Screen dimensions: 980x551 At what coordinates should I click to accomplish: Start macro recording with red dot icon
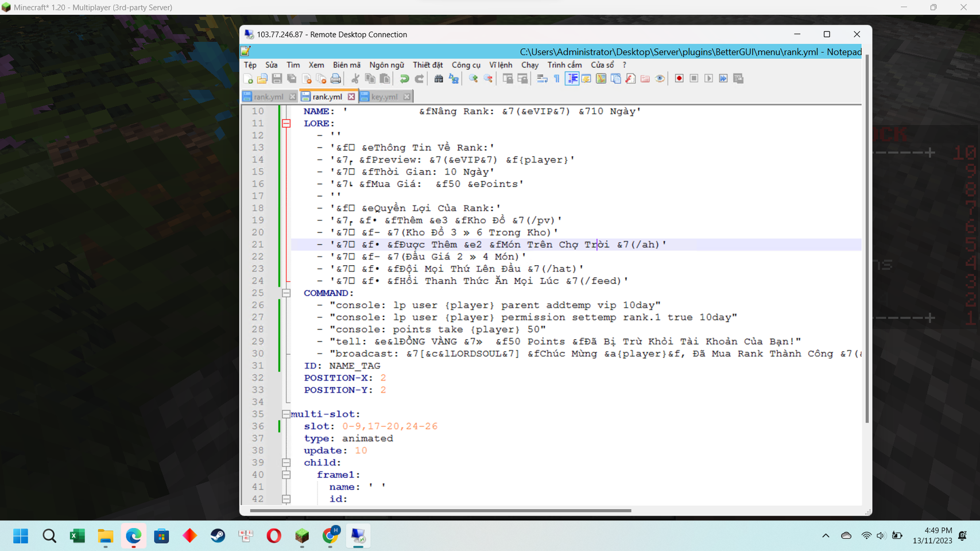click(x=679, y=79)
